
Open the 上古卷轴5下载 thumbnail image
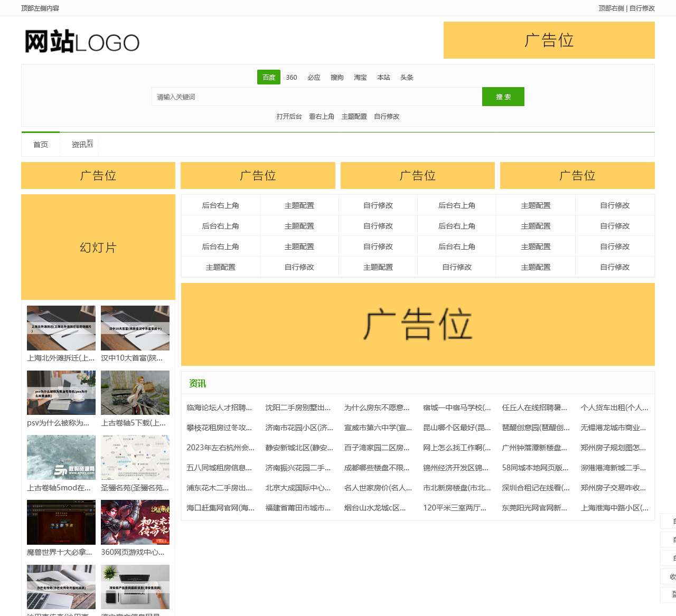(x=135, y=393)
